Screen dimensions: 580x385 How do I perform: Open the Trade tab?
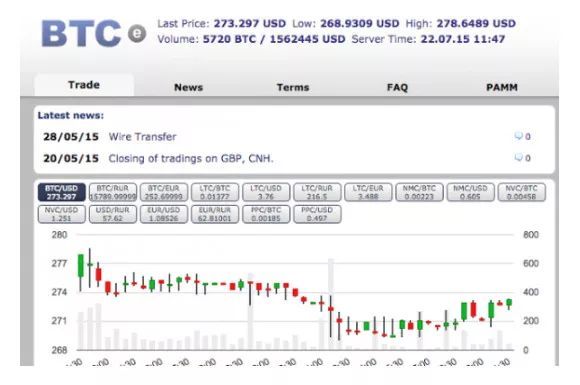click(84, 85)
